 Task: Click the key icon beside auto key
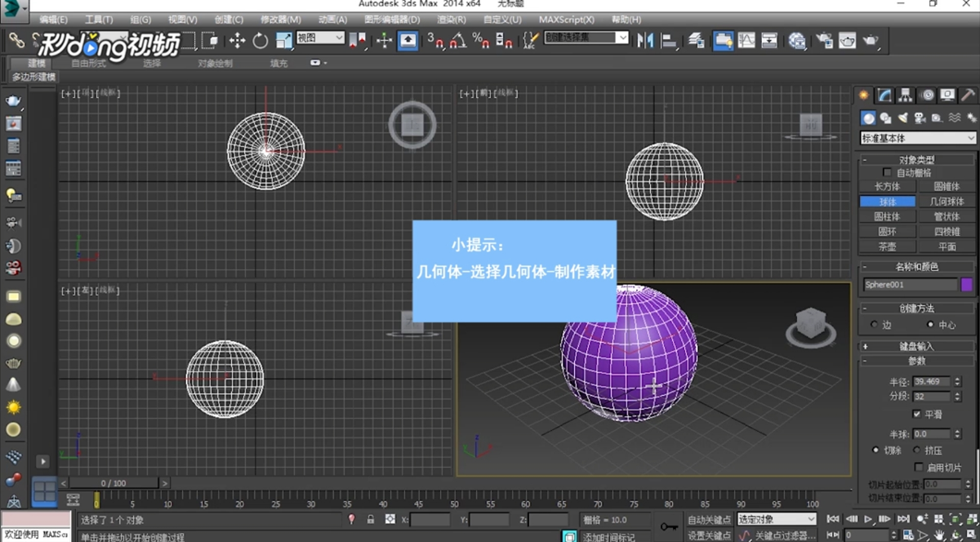click(669, 526)
